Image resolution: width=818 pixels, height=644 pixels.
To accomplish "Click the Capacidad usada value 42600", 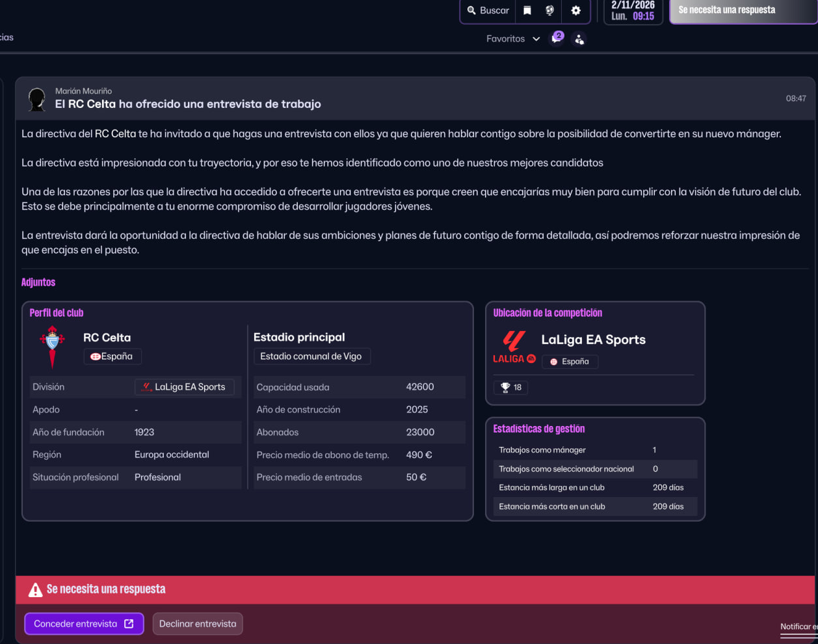I will point(420,387).
